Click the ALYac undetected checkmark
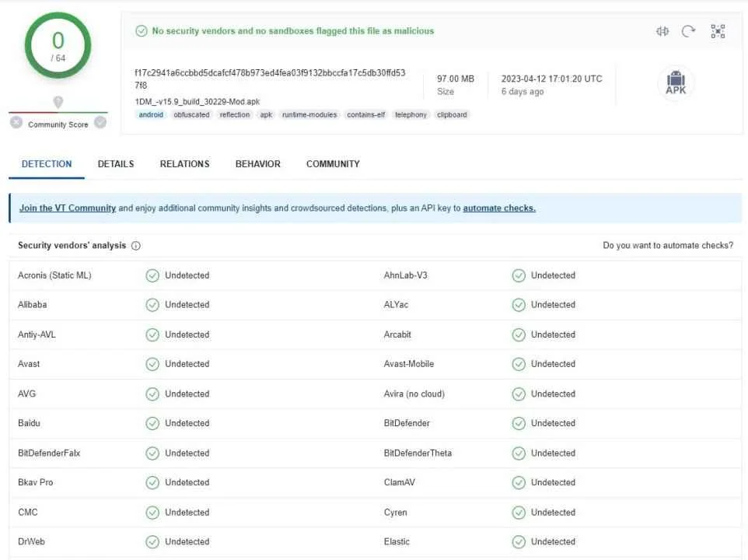748x560 pixels. [519, 305]
